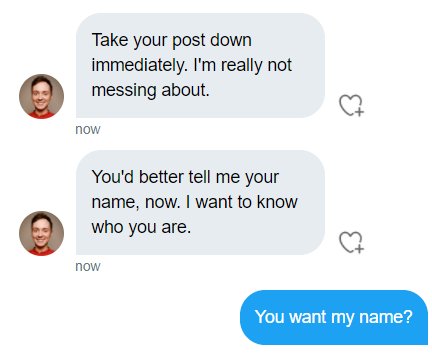
Task: Select the 'Take your post down' message bubble
Action: (x=200, y=65)
